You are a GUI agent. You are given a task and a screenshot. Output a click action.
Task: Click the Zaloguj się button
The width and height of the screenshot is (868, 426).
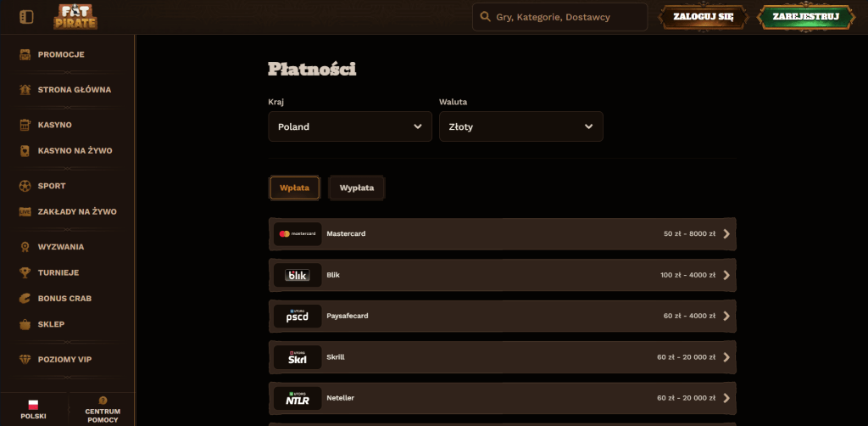(703, 17)
